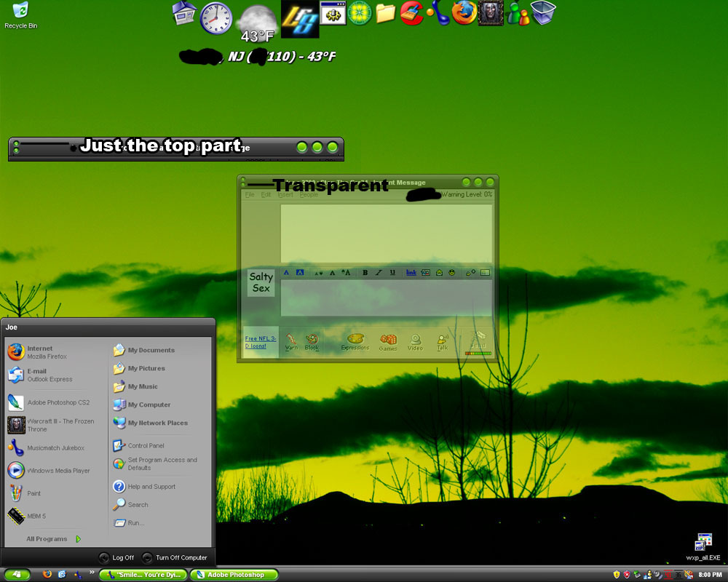This screenshot has height=582, width=728.
Task: Open the Edit menu in instant message
Action: click(x=266, y=194)
